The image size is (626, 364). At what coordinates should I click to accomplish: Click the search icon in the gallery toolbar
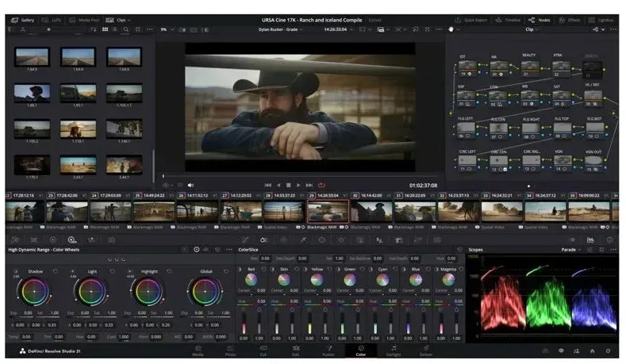click(x=126, y=29)
